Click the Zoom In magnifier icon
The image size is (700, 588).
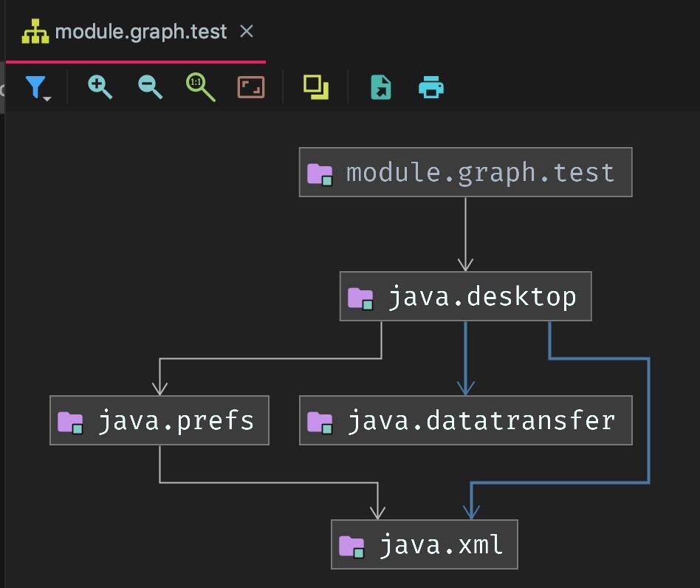pos(100,86)
